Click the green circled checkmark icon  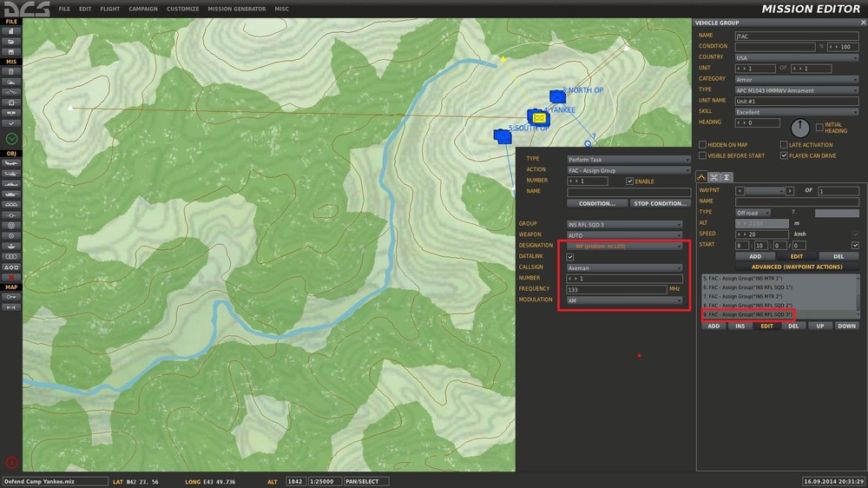click(11, 138)
